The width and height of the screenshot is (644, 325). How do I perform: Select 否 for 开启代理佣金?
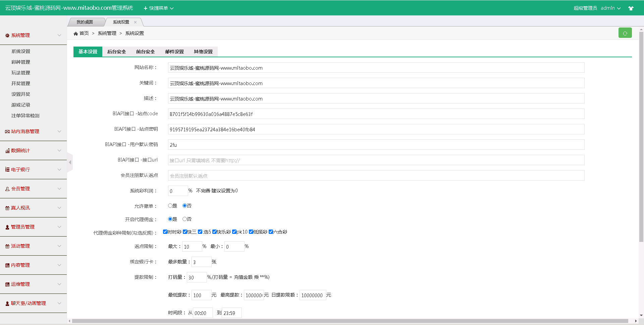tap(184, 219)
